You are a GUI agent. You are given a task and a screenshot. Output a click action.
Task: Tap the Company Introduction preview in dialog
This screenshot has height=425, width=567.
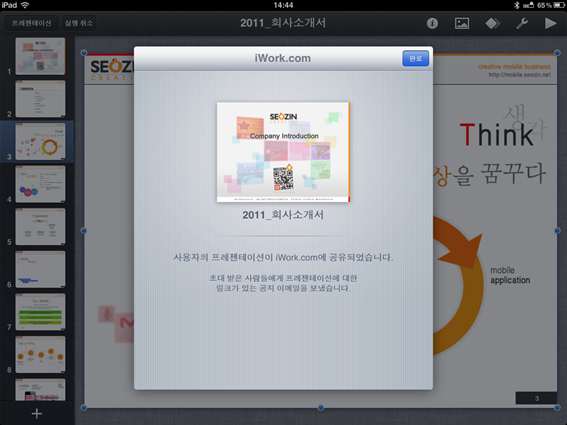284,152
